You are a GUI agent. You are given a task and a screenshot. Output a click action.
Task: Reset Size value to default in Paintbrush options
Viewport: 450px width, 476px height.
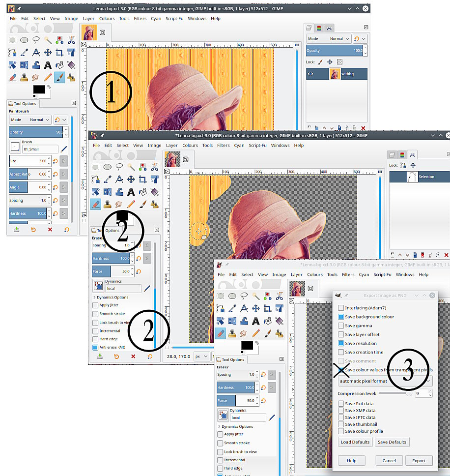click(55, 161)
